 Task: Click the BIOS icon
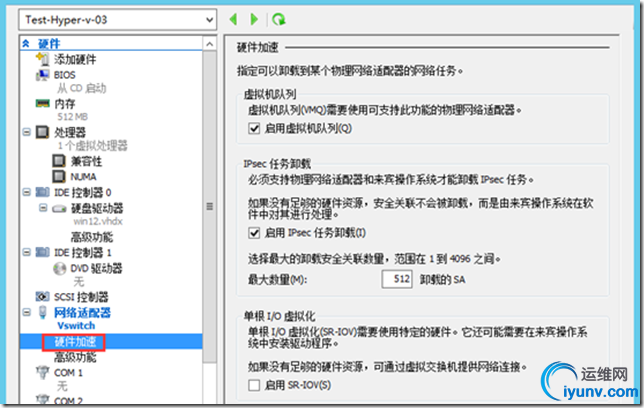43,75
